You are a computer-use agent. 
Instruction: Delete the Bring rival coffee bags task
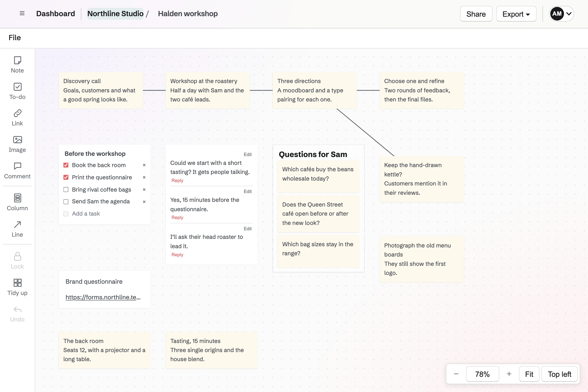tap(144, 189)
